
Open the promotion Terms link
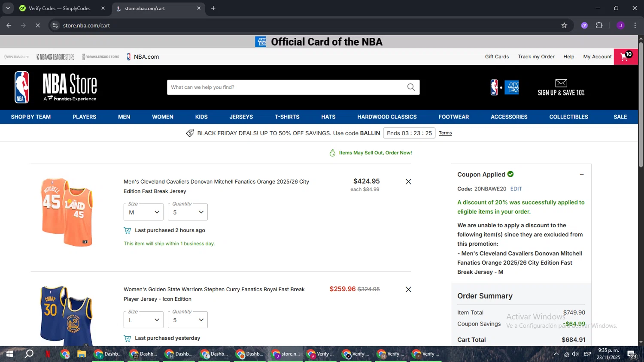(x=445, y=133)
